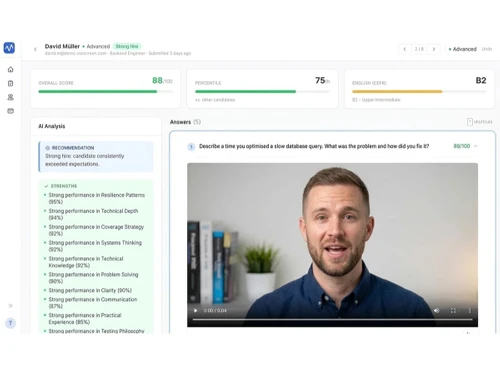This screenshot has height=375, width=500.
Task: Open the candidates people icon in sidebar
Action: (11, 97)
